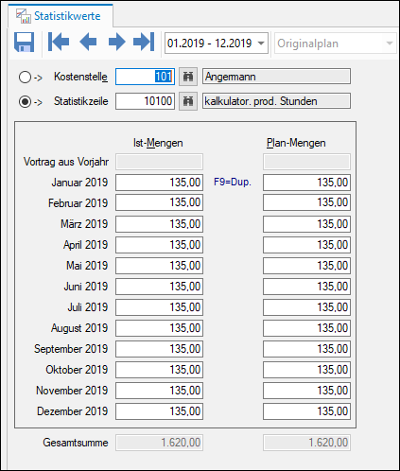
Task: Click Plan-Mengen field for August 2019
Action: [x=307, y=328]
